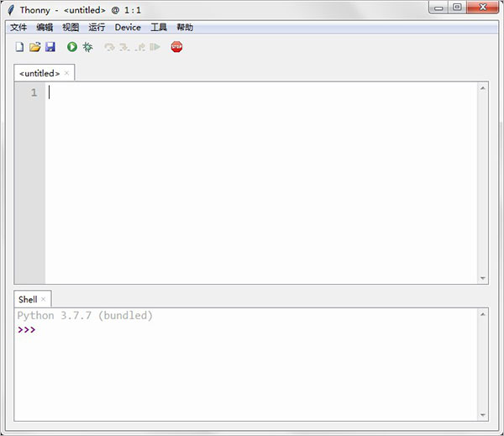Click the Open file folder icon
504x436 pixels.
(x=34, y=47)
